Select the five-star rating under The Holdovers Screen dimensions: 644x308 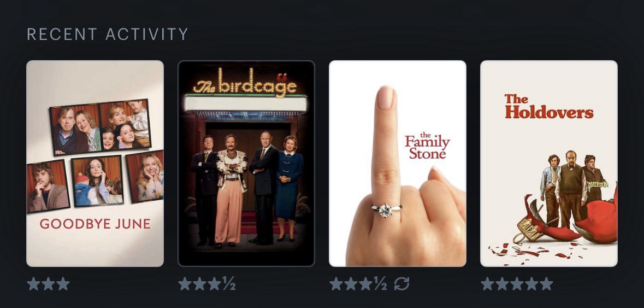tap(517, 284)
